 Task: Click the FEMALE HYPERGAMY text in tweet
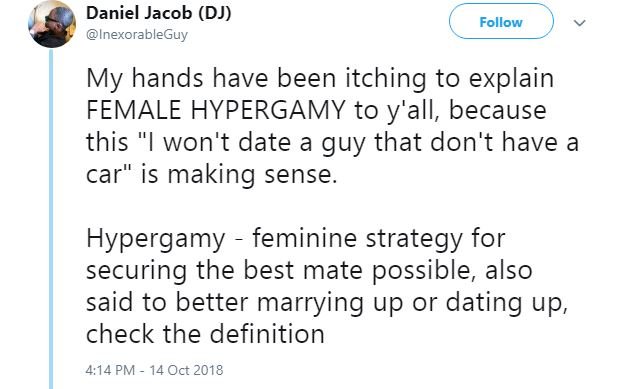216,110
